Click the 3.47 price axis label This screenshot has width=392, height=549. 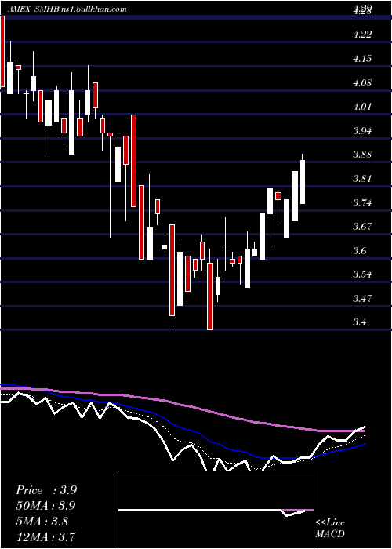[x=362, y=299]
